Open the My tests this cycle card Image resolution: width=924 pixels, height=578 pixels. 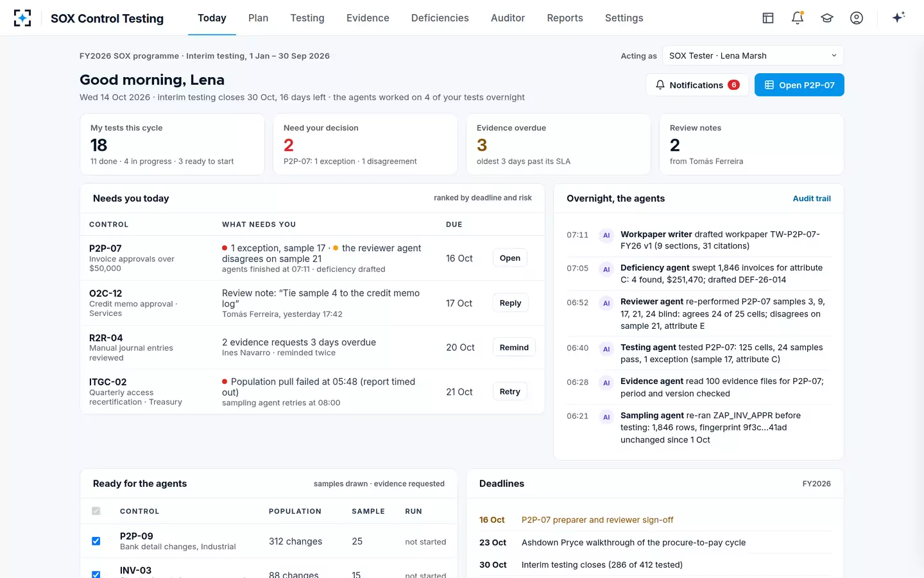(172, 144)
